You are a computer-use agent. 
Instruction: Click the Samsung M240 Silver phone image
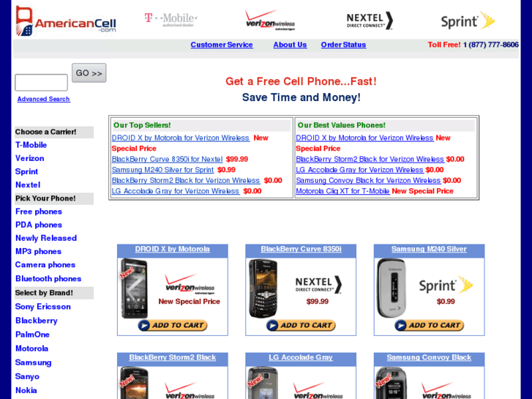pos(391,288)
